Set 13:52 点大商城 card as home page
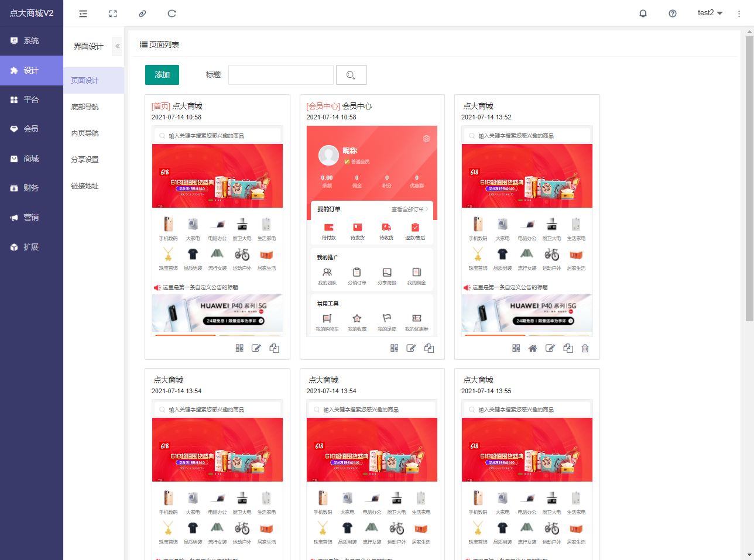This screenshot has width=754, height=560. coord(533,348)
